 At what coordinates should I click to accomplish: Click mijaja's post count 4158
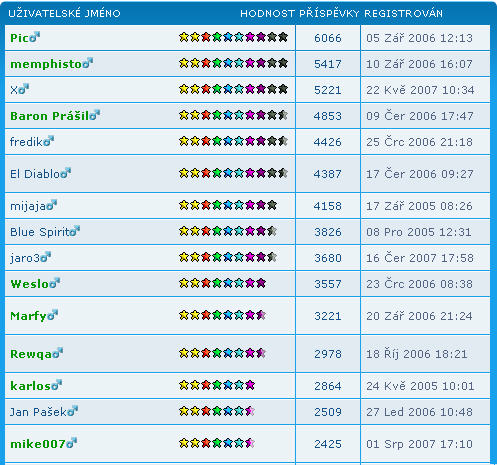pos(328,206)
